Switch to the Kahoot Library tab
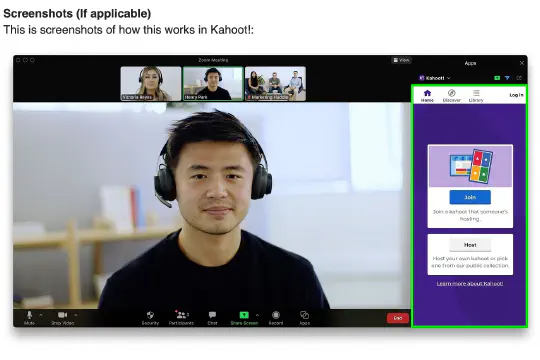Viewport: 540px width, 360px height. (x=476, y=95)
